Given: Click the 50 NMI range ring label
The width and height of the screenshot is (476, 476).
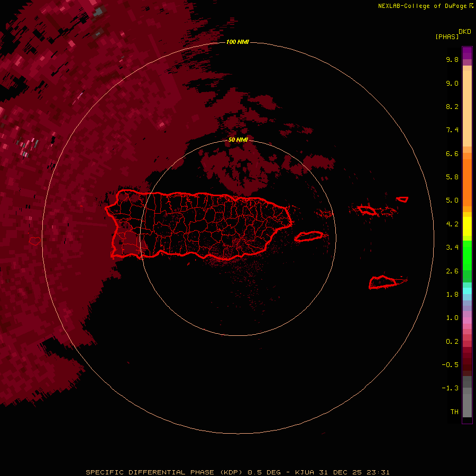Looking at the screenshot, I should pos(238,140).
